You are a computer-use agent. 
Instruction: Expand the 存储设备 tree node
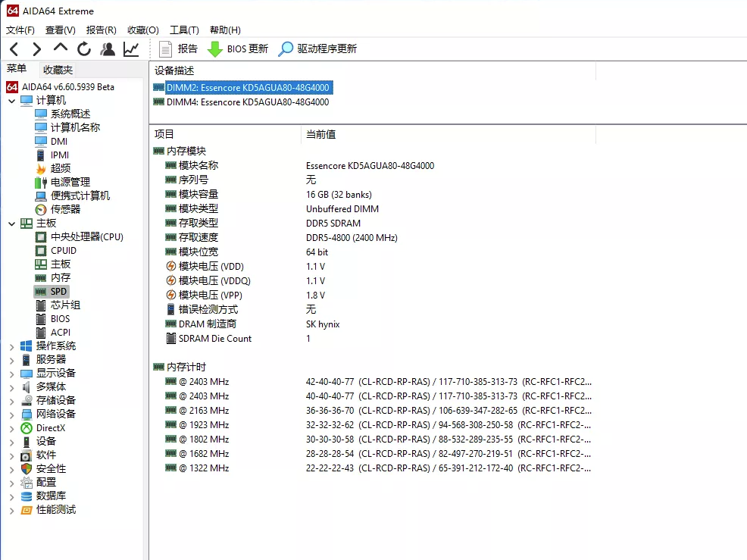12,402
